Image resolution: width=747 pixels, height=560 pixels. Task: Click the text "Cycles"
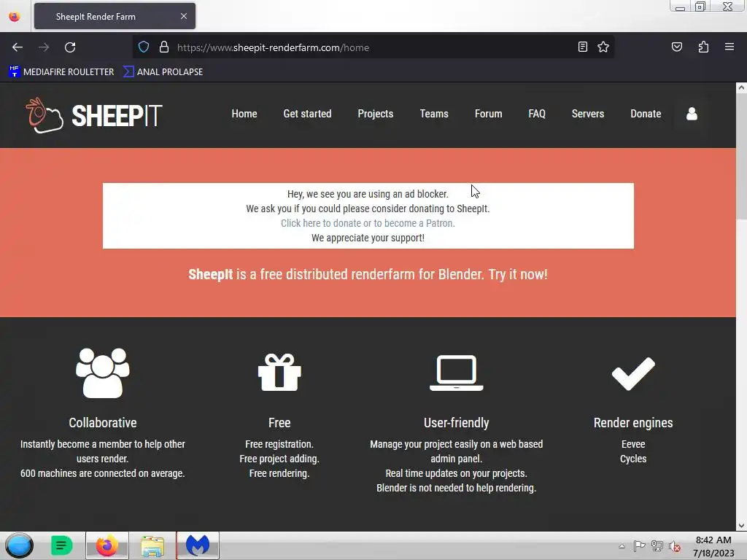[x=633, y=459]
